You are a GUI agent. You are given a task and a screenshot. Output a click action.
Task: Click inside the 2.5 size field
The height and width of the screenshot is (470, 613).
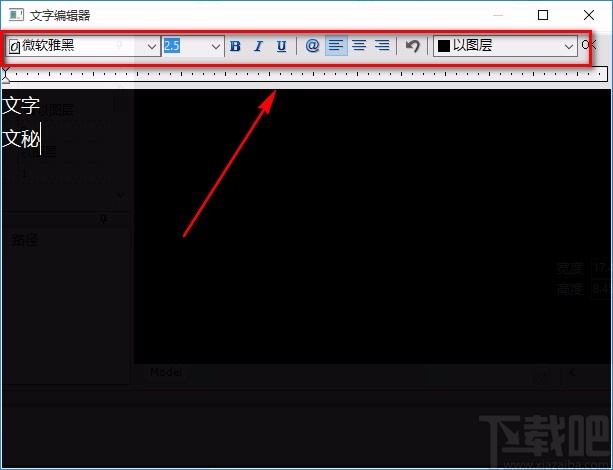point(185,46)
